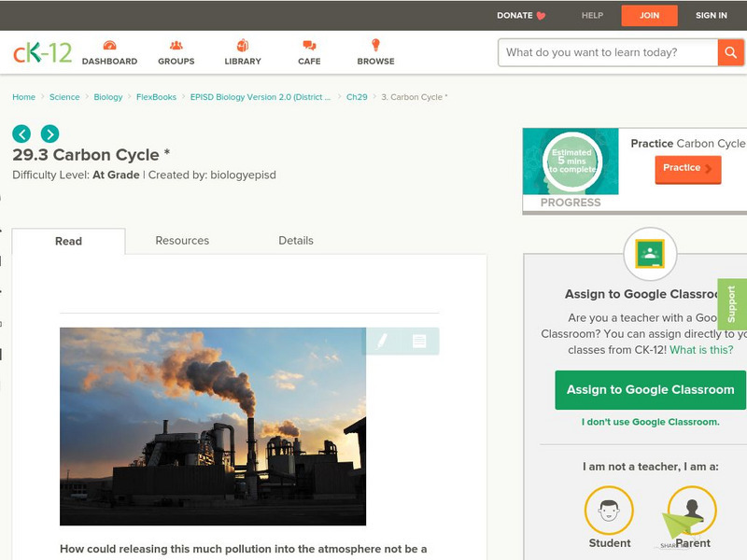Click the highlighter pen icon over image

tap(382, 341)
